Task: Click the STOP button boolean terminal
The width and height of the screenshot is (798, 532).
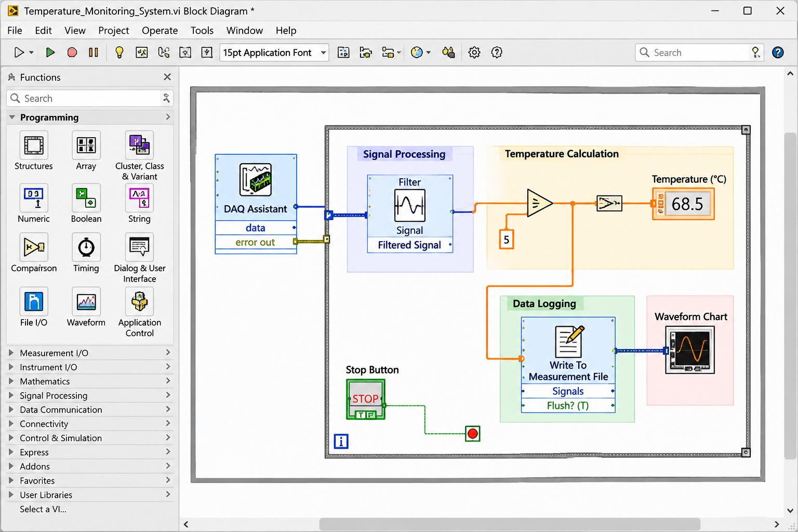Action: 366,399
